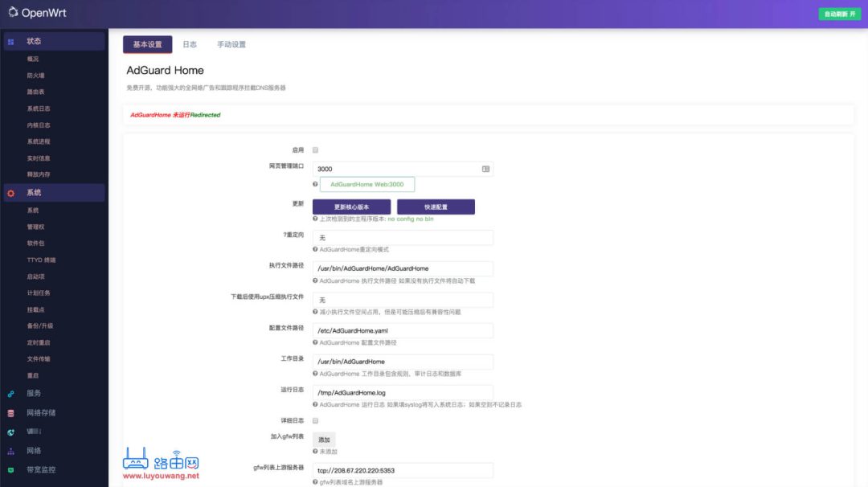
Task: Open 防火墙 in the sidebar
Action: (36, 76)
